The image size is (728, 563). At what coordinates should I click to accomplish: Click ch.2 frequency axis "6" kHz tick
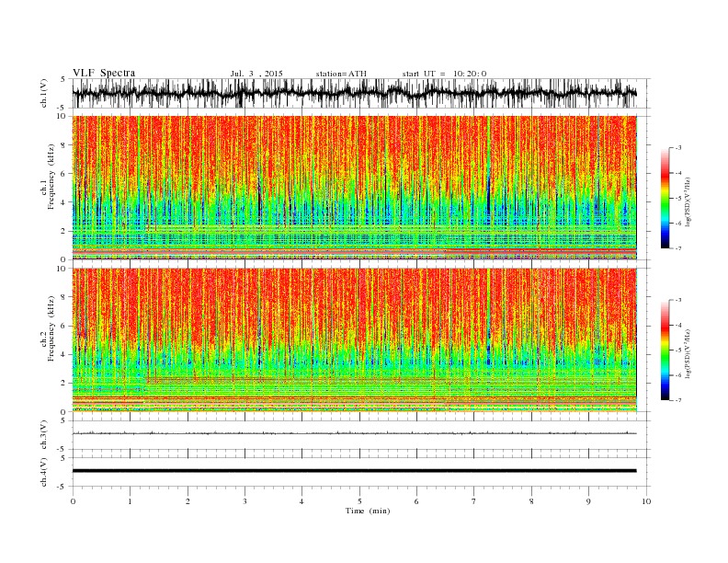pos(64,326)
